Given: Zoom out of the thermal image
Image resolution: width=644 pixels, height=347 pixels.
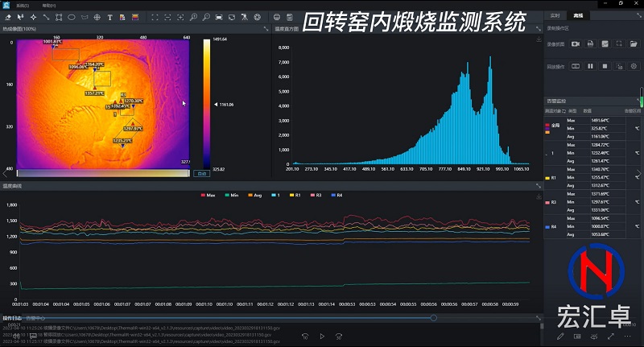Looking at the screenshot, I should 206,17.
